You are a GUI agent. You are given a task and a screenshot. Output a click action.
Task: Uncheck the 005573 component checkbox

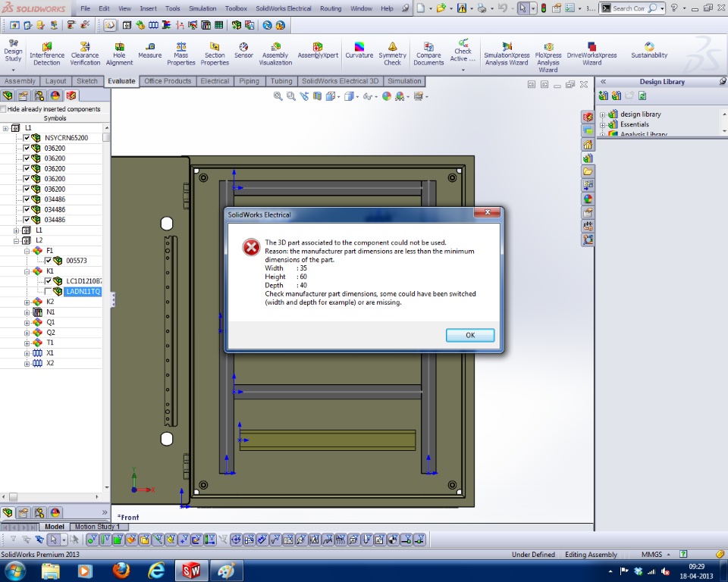point(48,261)
